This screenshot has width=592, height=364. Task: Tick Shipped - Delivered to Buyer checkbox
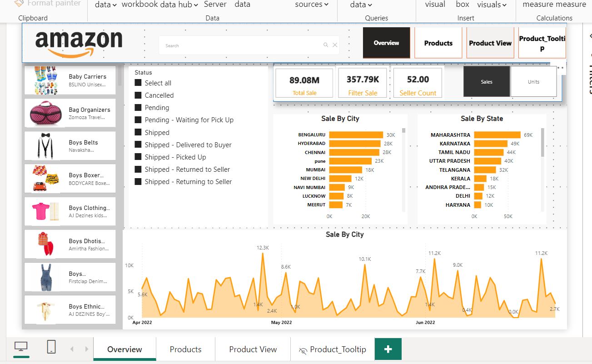[139, 145]
